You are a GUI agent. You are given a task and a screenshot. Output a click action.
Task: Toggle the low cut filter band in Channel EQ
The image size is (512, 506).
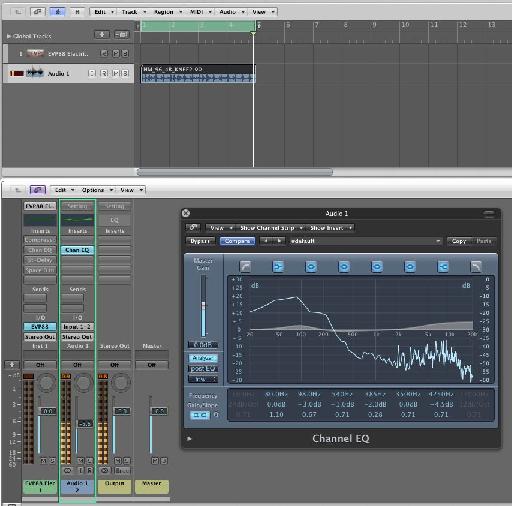pos(245,266)
